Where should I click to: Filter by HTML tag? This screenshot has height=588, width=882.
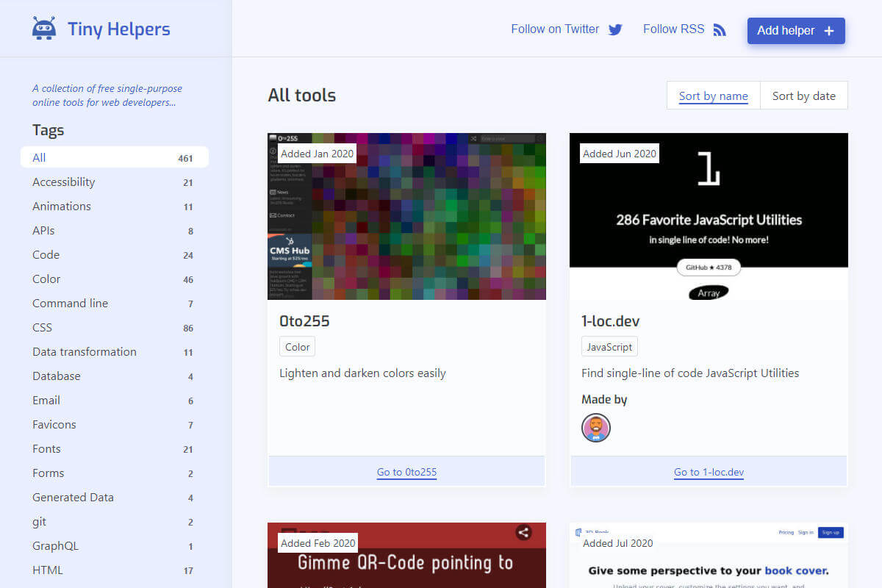coord(115,570)
